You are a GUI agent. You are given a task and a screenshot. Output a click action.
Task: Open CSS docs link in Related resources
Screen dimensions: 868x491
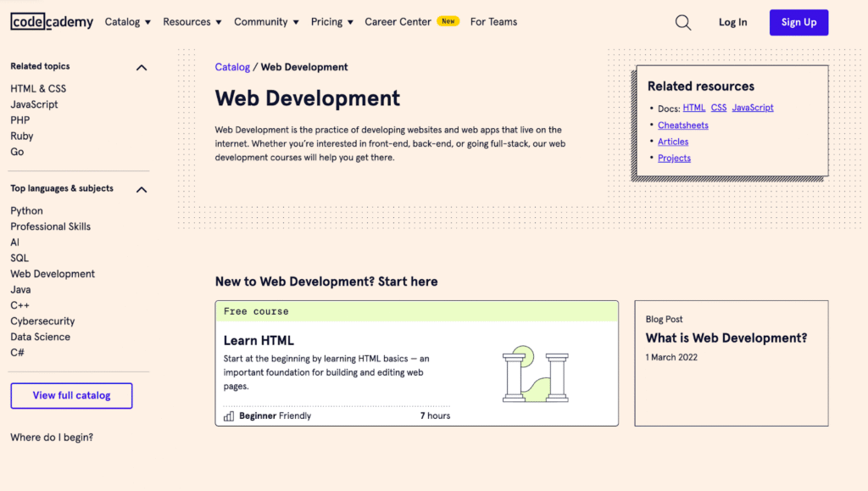[x=719, y=108]
